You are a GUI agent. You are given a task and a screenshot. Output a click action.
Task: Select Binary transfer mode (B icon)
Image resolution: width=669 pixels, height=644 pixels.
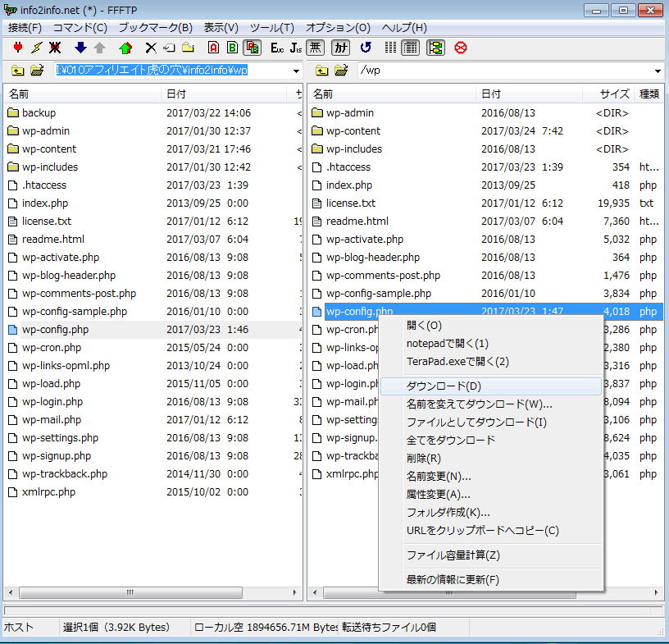pyautogui.click(x=232, y=48)
